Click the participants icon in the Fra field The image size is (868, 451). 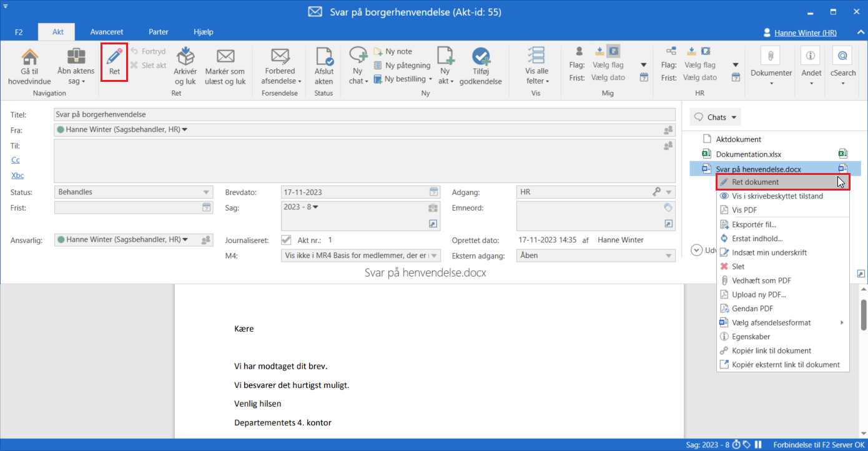pyautogui.click(x=668, y=130)
